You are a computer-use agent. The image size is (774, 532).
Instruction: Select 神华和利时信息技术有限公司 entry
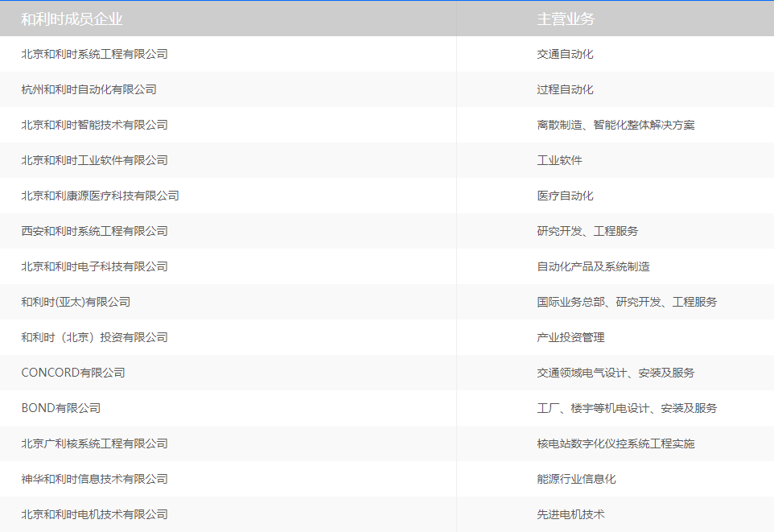coord(94,479)
